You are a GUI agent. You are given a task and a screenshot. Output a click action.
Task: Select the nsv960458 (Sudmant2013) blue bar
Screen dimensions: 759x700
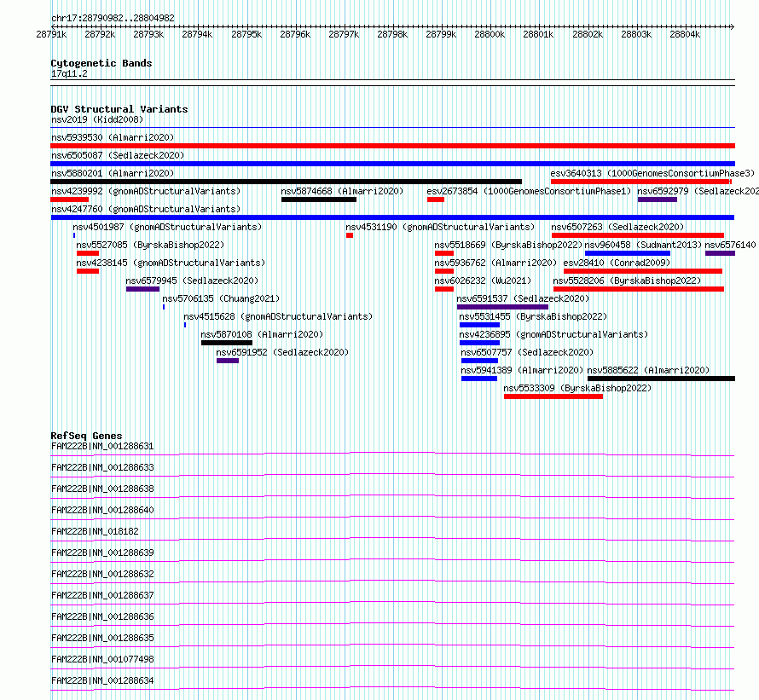point(628,253)
